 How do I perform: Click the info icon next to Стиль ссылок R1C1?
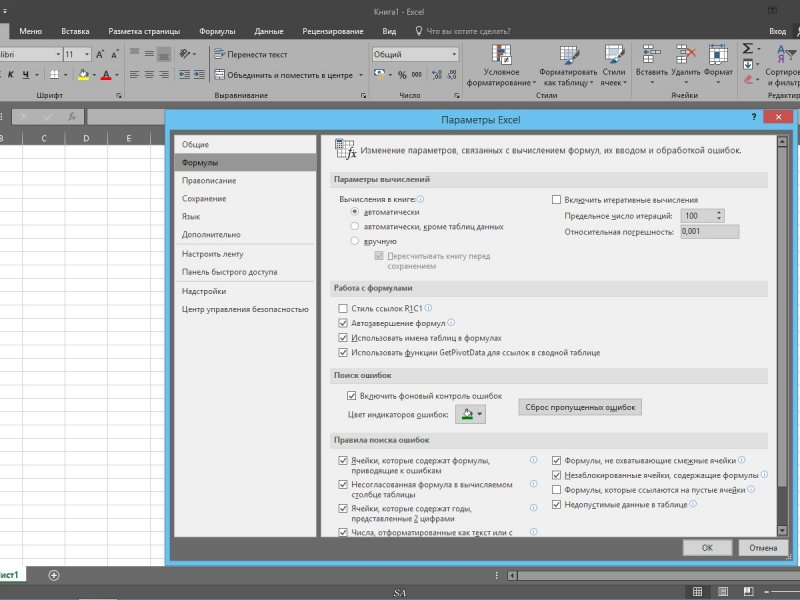point(429,308)
